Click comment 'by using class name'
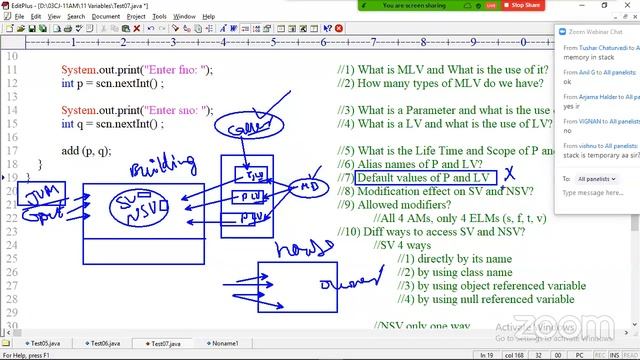The image size is (640, 360). point(464,272)
